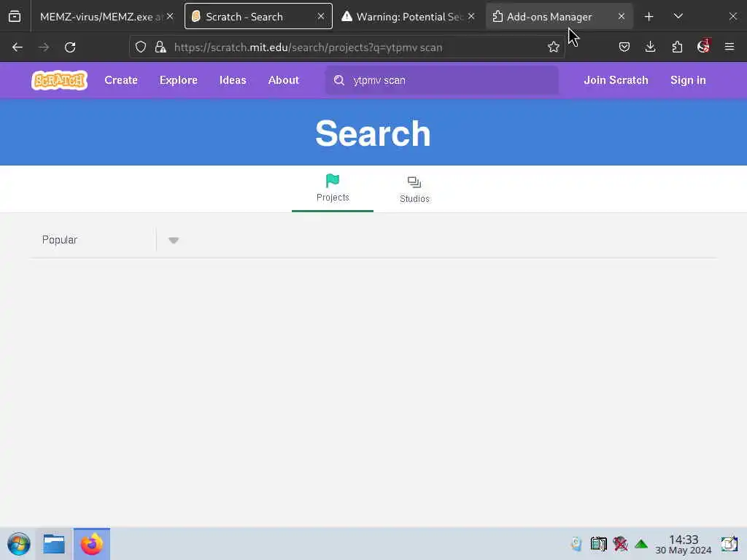The image size is (747, 560).
Task: Switch to the Add-ons Manager tab
Action: pyautogui.click(x=560, y=17)
